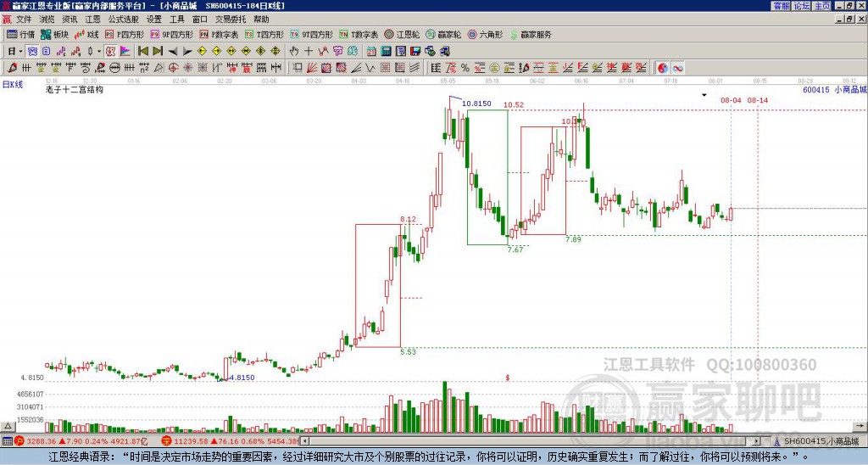868x465 pixels.
Task: Click the 主页 link in title bar
Action: pos(822,6)
